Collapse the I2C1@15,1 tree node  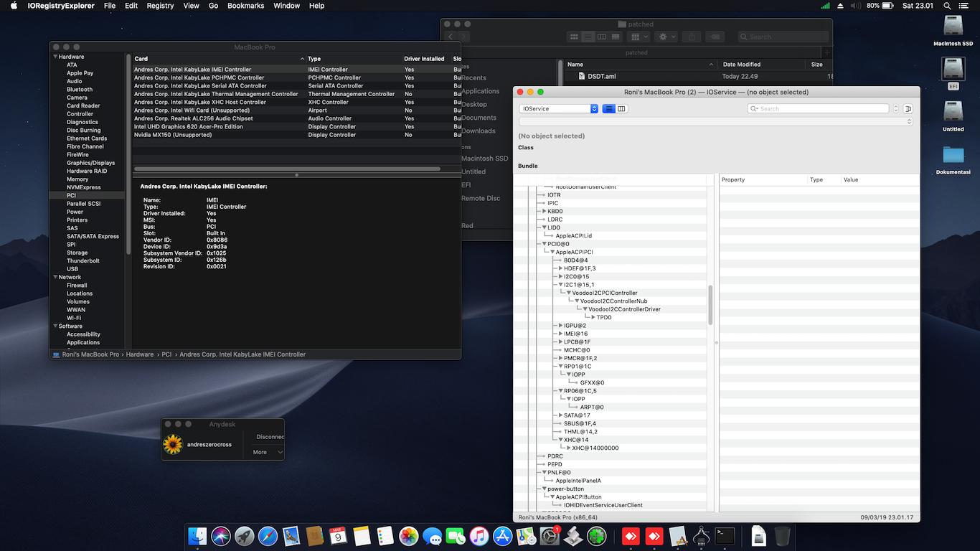click(x=561, y=285)
